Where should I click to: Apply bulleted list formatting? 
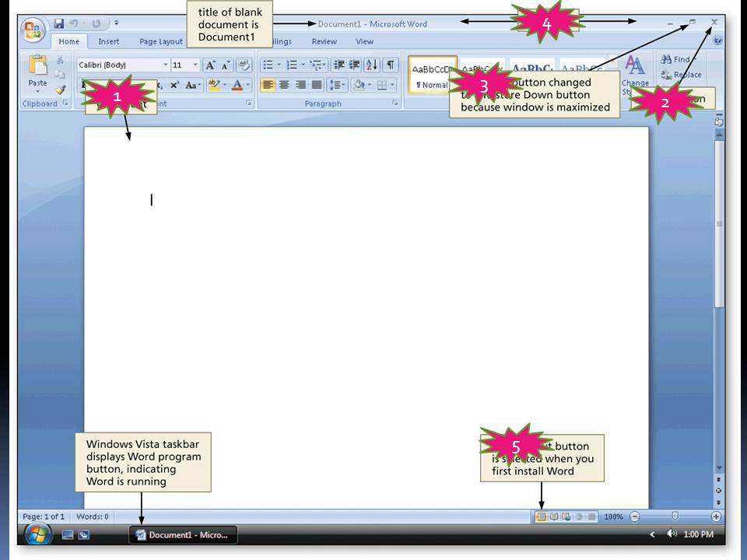(x=268, y=65)
